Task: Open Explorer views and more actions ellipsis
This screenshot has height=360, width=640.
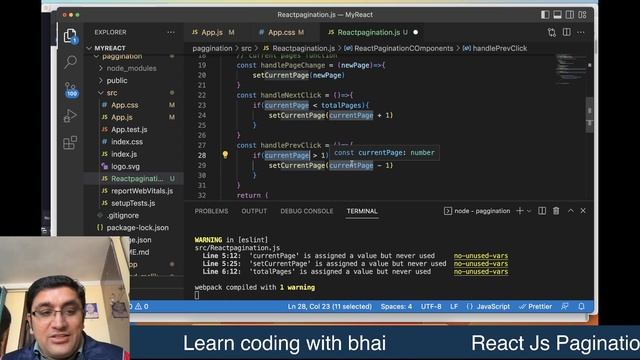Action: click(171, 32)
